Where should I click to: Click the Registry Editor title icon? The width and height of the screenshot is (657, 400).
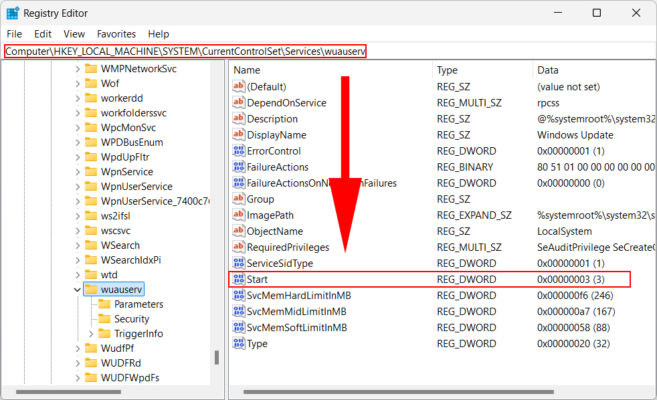coord(13,13)
